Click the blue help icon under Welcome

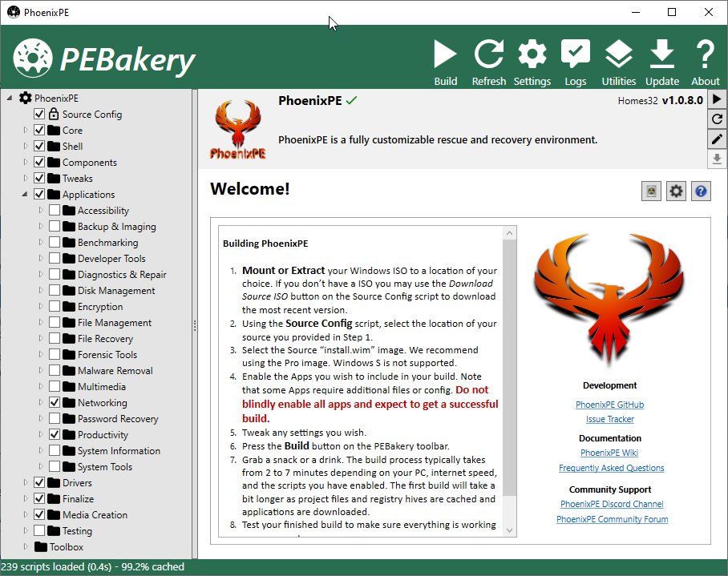[x=701, y=191]
